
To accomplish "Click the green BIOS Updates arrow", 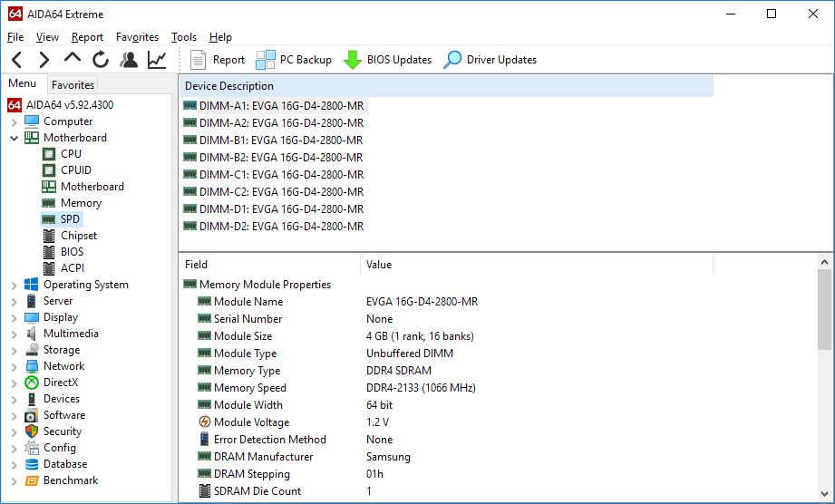I will [353, 60].
